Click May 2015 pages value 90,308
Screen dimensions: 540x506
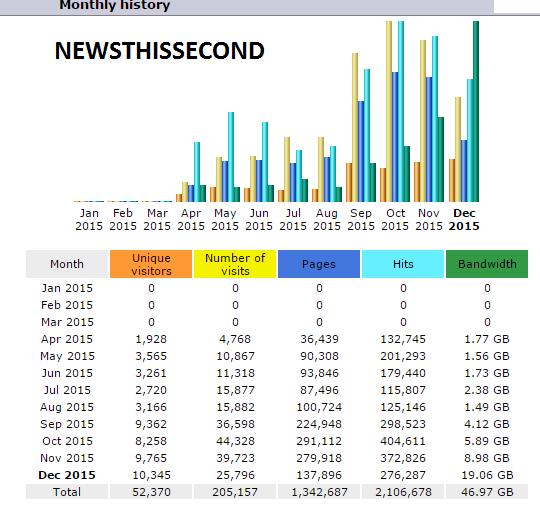pos(319,356)
